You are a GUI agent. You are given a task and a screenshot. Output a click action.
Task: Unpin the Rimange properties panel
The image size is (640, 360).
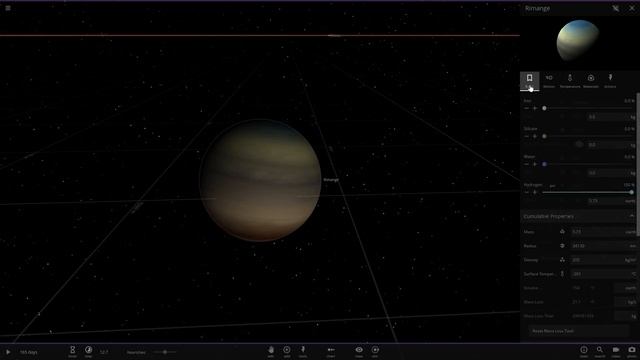616,8
